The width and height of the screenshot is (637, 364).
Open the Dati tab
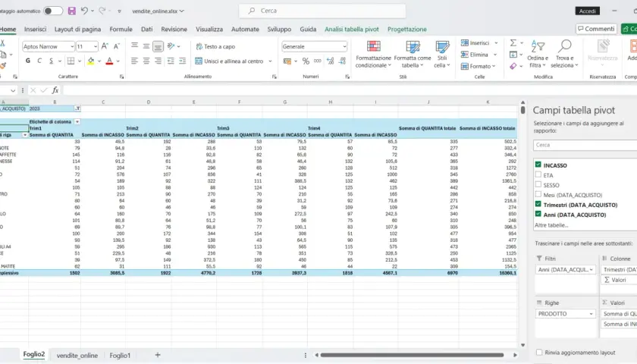click(146, 30)
